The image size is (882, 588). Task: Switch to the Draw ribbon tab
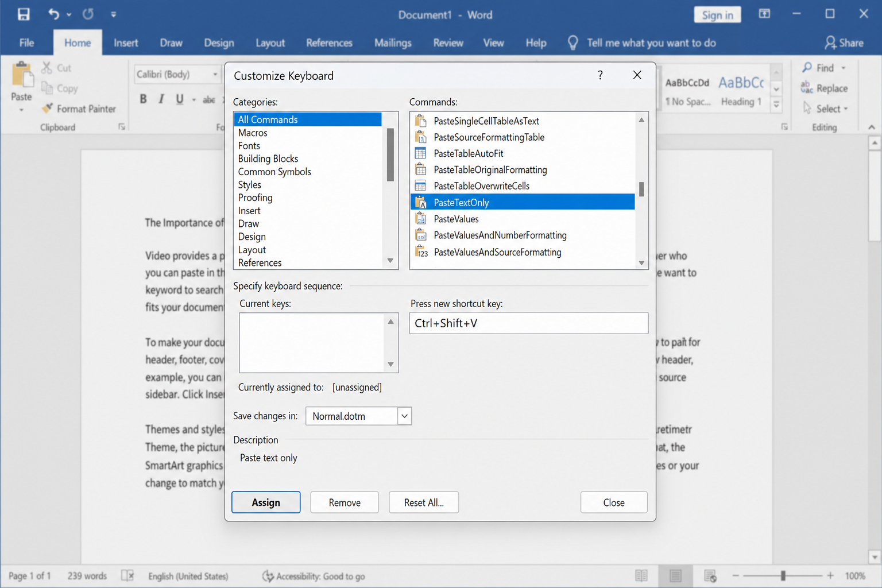(171, 42)
